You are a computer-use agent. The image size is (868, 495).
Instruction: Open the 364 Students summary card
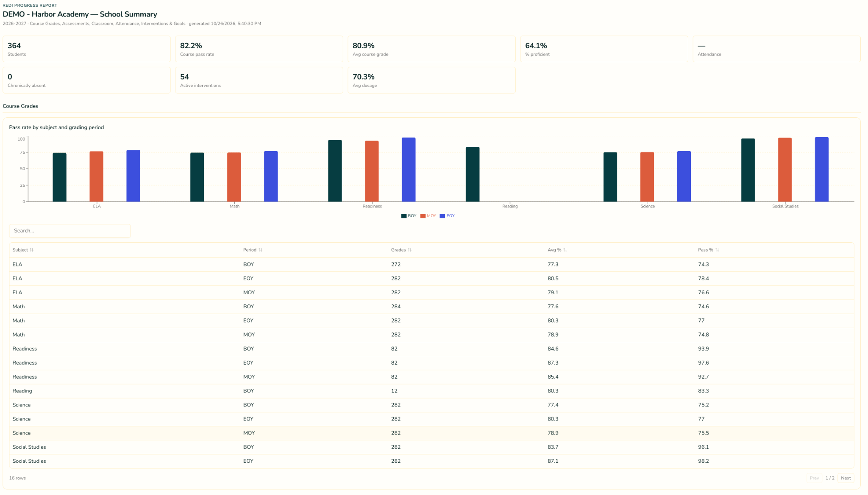point(86,49)
